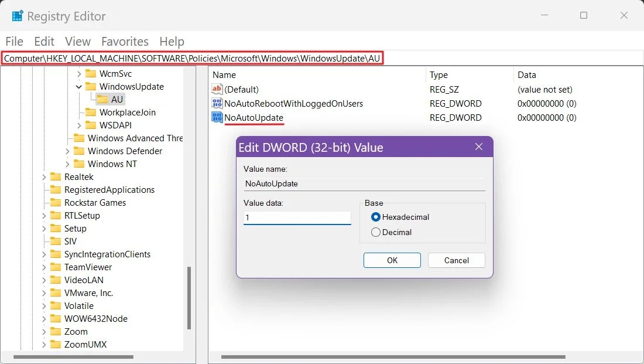Click the NoAutoUpdate DWORD value icon

(x=217, y=117)
